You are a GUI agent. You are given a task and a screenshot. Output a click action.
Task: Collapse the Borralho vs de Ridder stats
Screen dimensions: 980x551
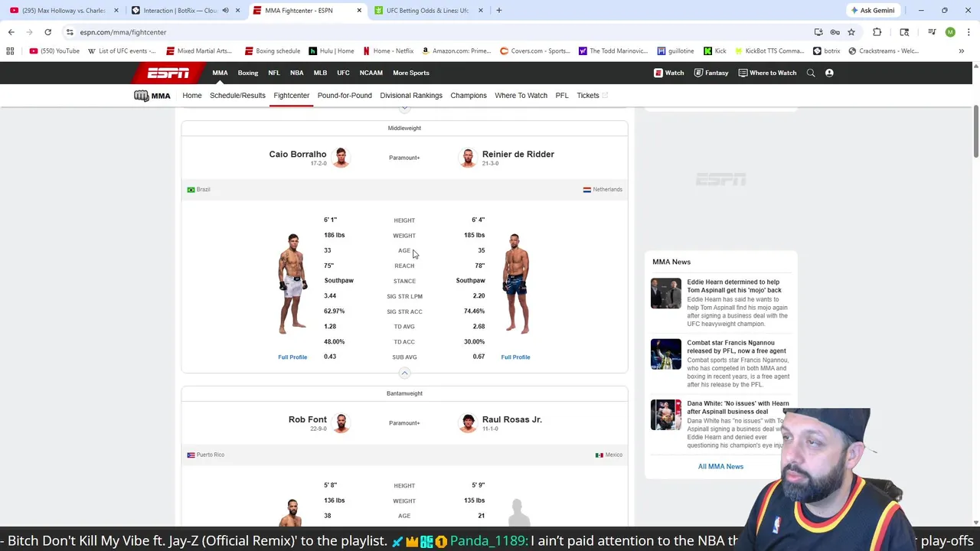tap(404, 373)
